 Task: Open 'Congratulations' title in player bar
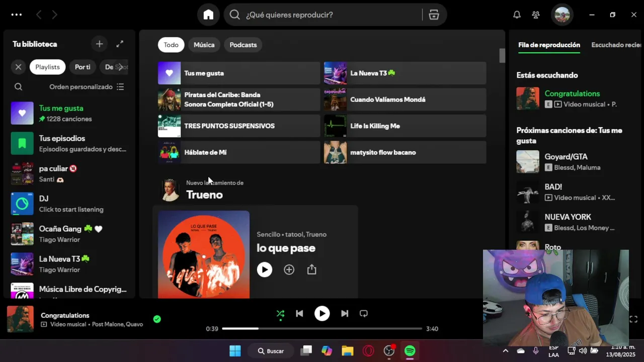65,315
